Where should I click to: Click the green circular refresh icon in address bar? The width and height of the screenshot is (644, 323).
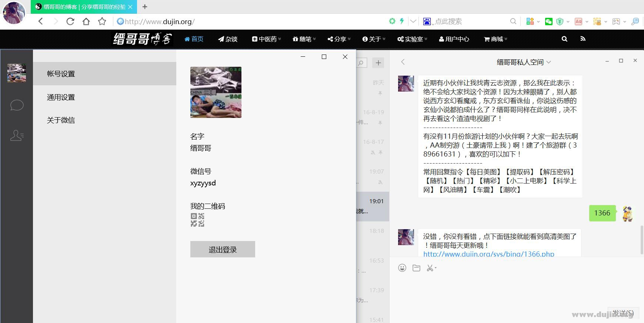[392, 21]
